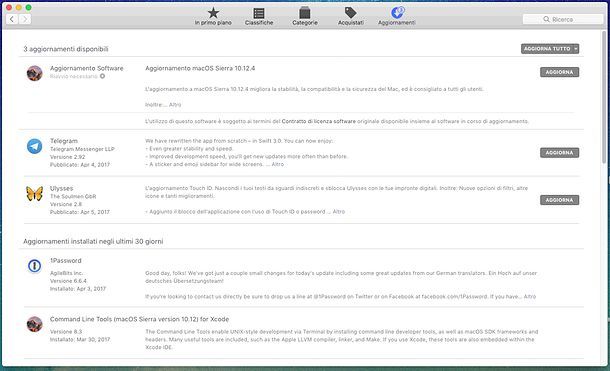Image resolution: width=610 pixels, height=371 pixels.
Task: Click in the Ricerca search field
Action: [x=563, y=19]
